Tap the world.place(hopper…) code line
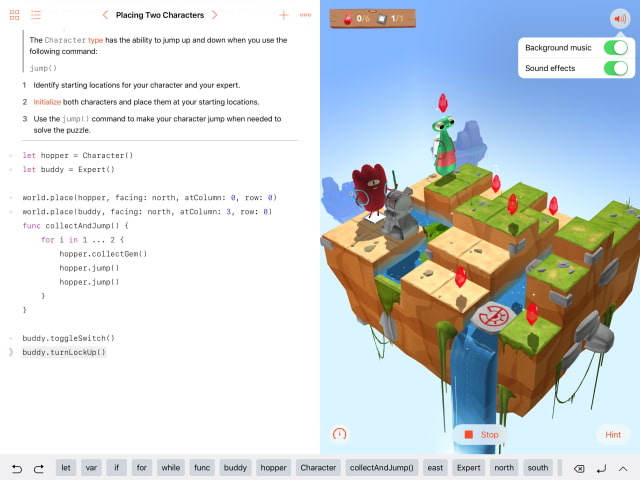 (x=150, y=198)
